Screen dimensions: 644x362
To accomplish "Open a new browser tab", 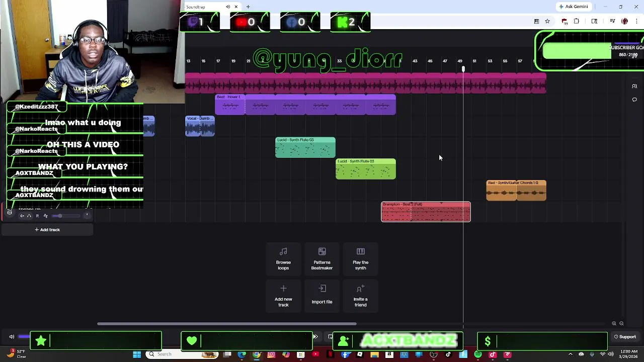I will coord(248,7).
